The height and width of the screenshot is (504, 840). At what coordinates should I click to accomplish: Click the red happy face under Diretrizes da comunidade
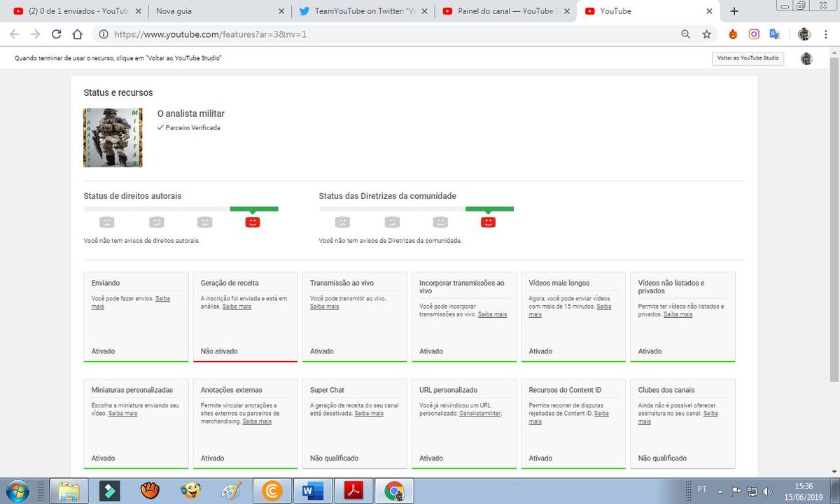tap(489, 222)
